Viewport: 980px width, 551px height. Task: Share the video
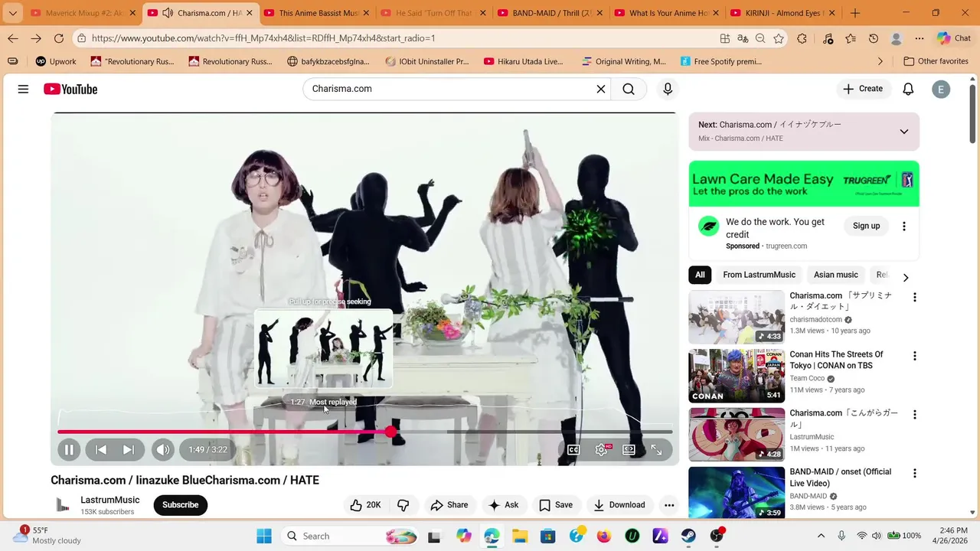pyautogui.click(x=449, y=505)
